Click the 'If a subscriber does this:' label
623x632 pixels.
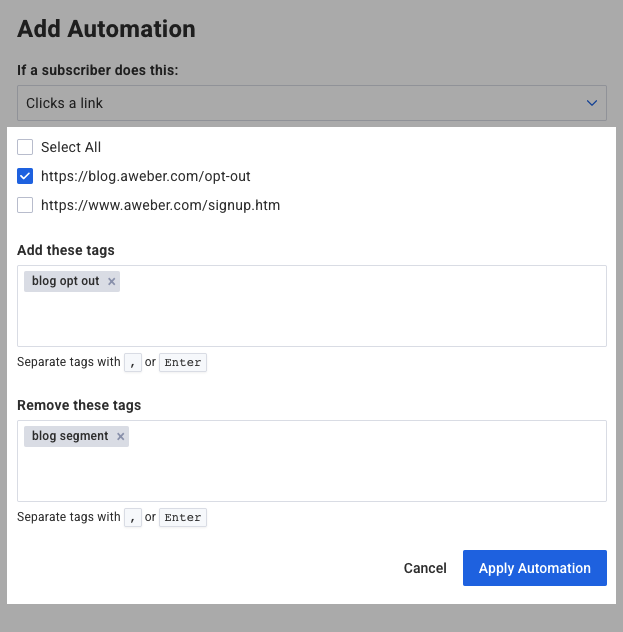[97, 70]
